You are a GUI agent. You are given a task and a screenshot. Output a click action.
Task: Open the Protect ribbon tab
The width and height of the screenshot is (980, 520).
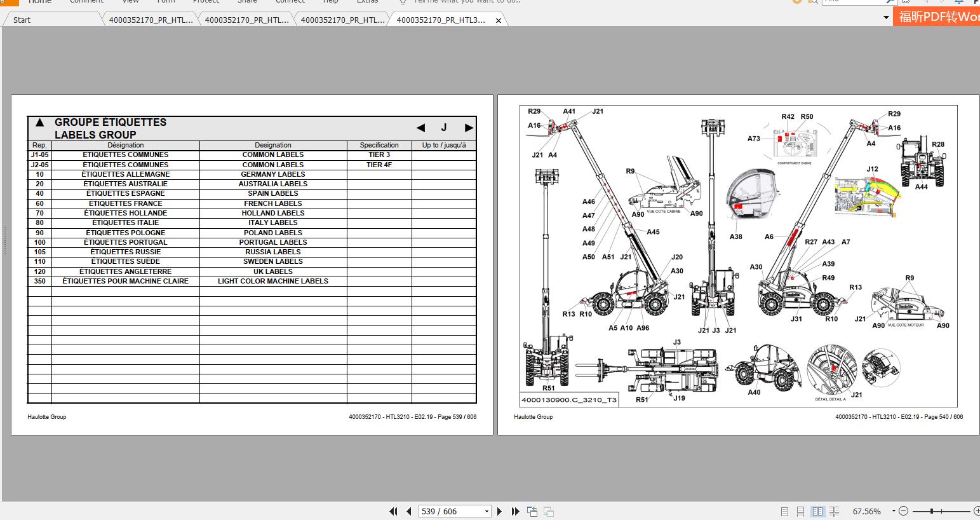[x=206, y=3]
